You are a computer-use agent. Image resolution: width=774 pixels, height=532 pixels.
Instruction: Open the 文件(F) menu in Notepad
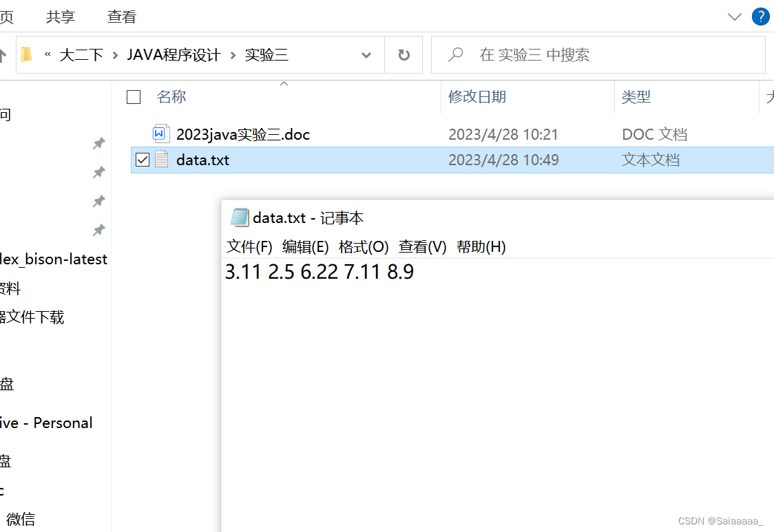coord(249,246)
